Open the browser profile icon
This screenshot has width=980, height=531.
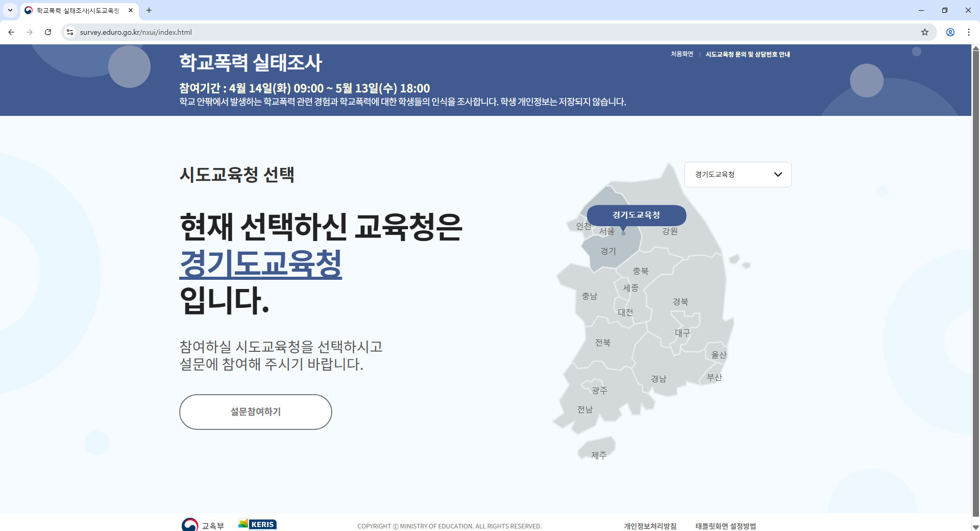coord(950,32)
